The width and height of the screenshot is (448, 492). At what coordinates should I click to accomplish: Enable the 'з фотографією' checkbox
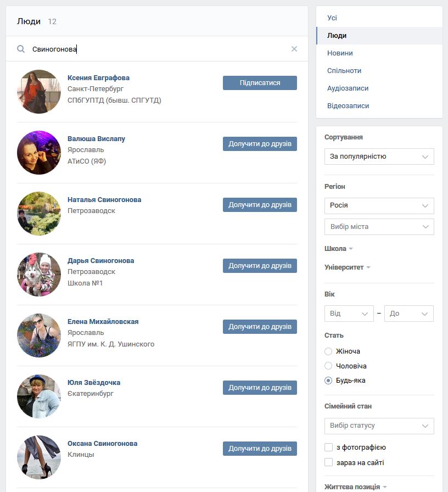click(328, 447)
